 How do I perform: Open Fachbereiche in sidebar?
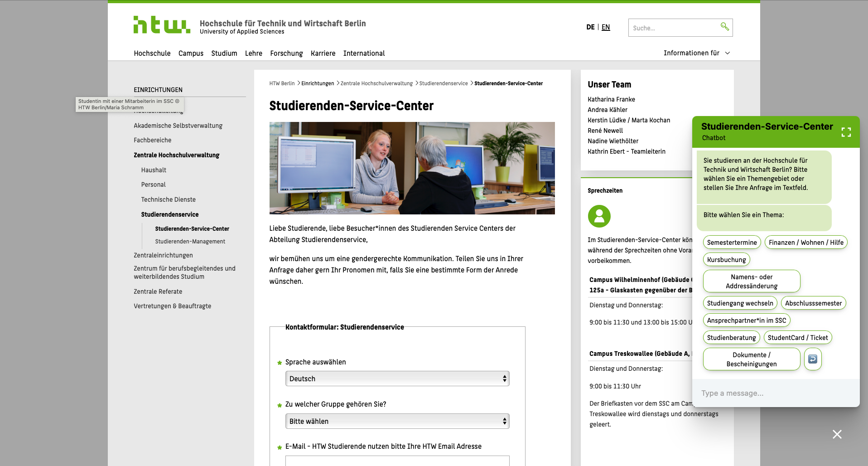click(152, 140)
